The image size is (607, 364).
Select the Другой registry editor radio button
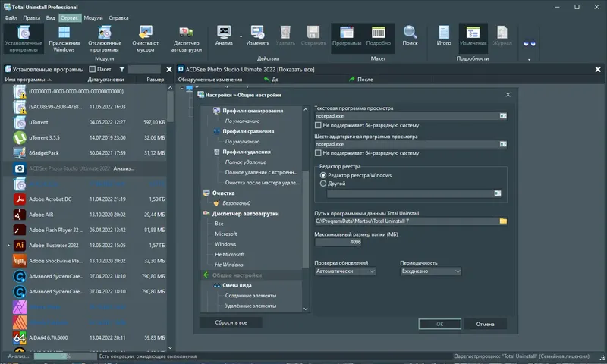pos(324,183)
